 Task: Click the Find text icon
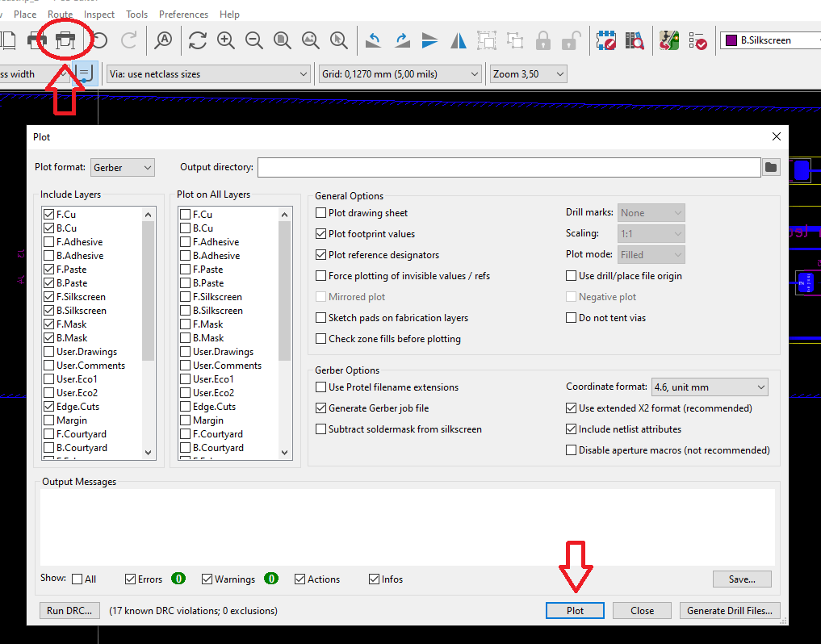pos(164,40)
